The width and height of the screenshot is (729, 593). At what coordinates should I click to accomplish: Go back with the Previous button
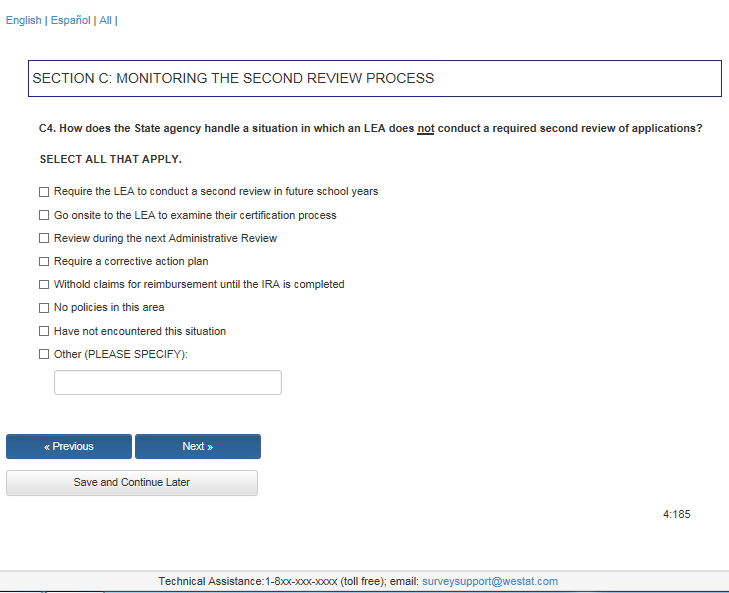point(69,447)
